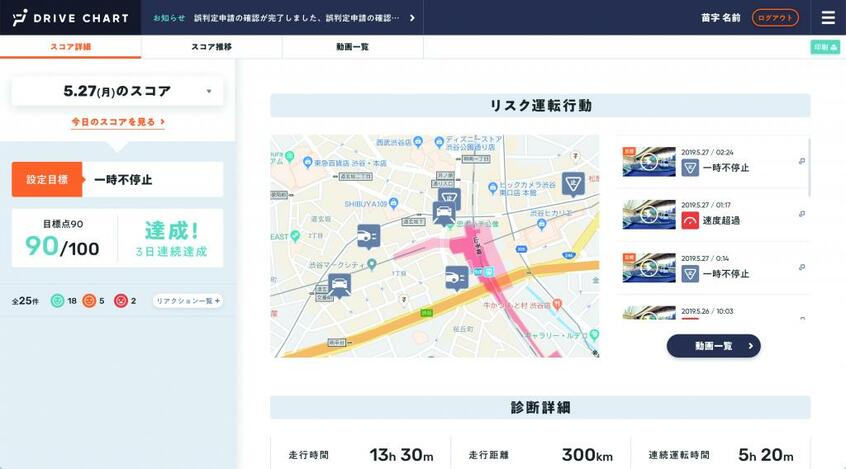The height and width of the screenshot is (469, 846).
Task: Click the green 印刷 print button
Action: (x=825, y=47)
